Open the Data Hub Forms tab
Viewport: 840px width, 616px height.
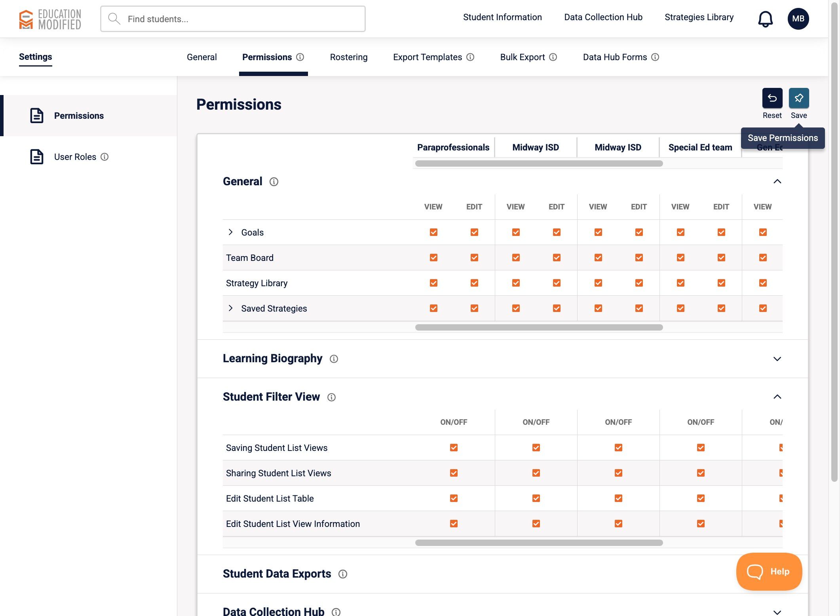point(615,57)
